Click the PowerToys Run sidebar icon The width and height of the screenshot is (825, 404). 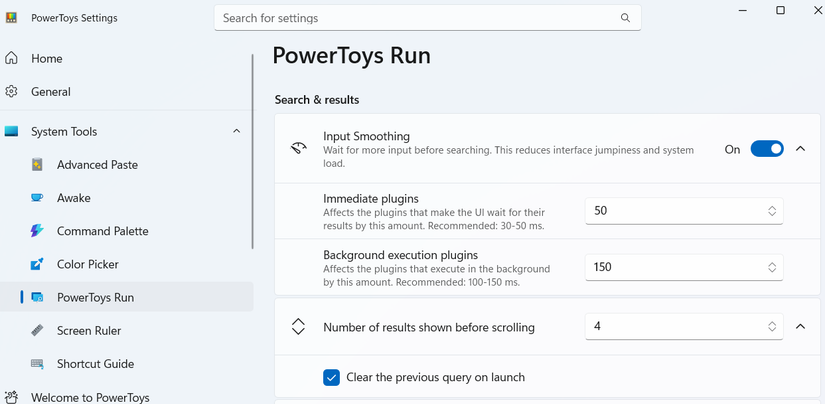[37, 297]
